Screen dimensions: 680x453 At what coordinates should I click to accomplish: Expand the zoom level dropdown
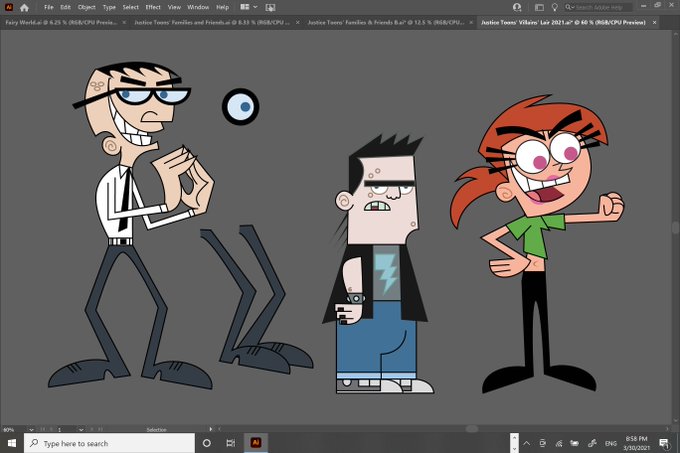click(x=31, y=430)
